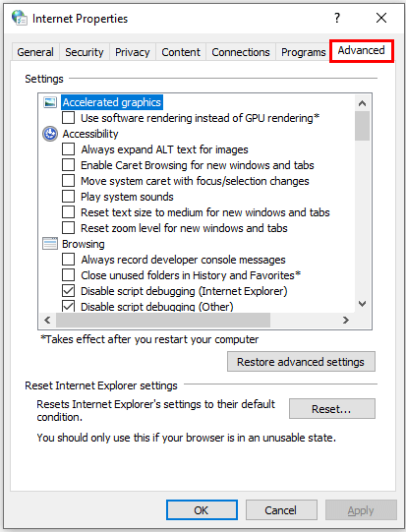Click the settings list scroll down arrow

[362, 303]
